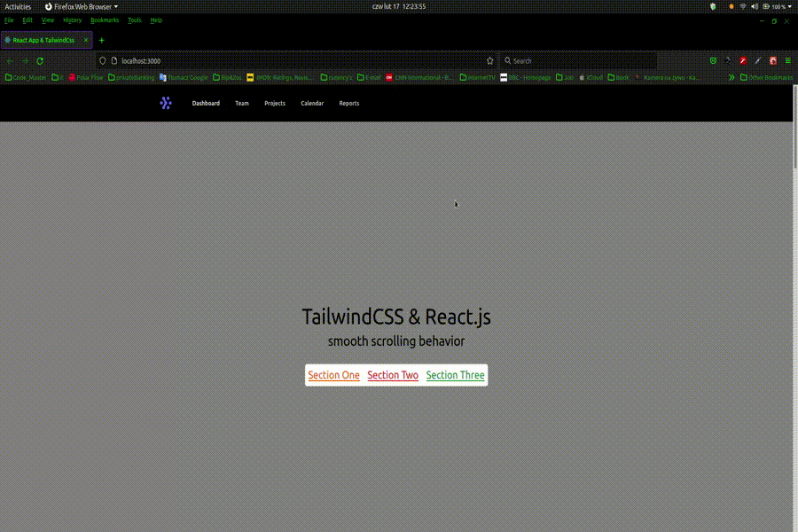Image resolution: width=798 pixels, height=532 pixels.
Task: Click the shield icon in the system tray
Action: 713,6
